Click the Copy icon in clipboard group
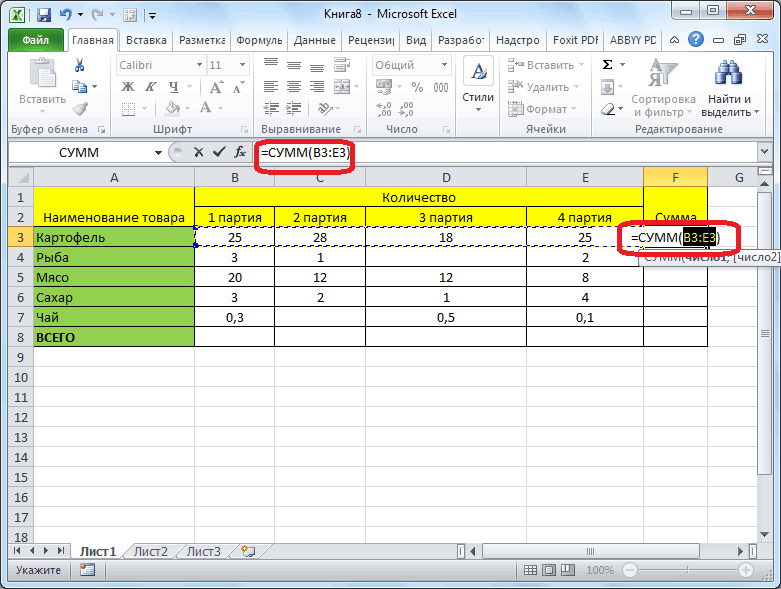Image resolution: width=781 pixels, height=589 pixels. pyautogui.click(x=80, y=87)
